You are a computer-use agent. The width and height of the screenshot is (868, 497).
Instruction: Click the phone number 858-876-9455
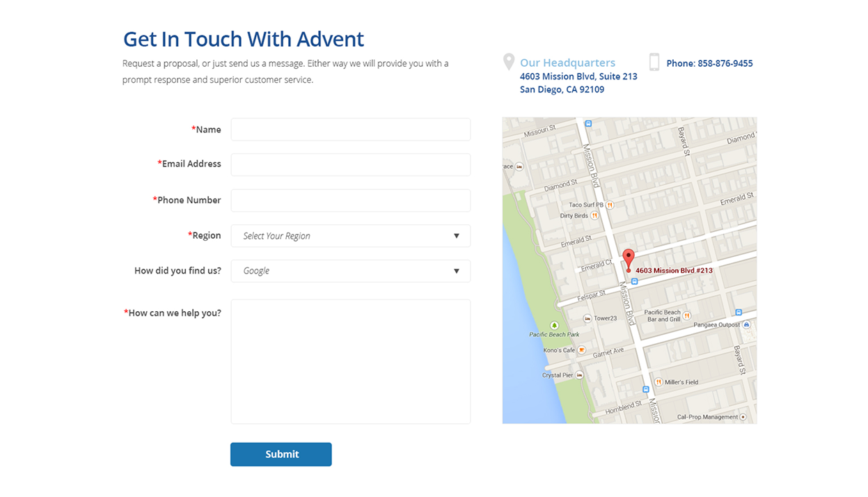coord(709,63)
